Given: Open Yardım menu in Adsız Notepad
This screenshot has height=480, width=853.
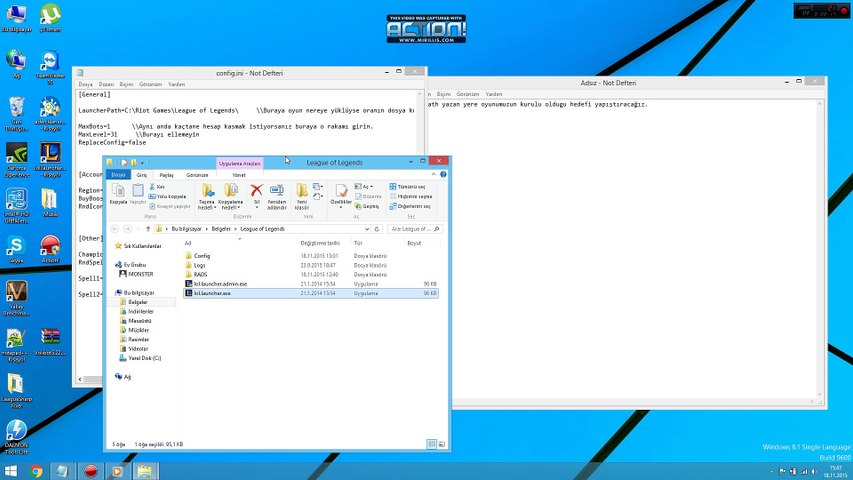Looking at the screenshot, I should 494,94.
